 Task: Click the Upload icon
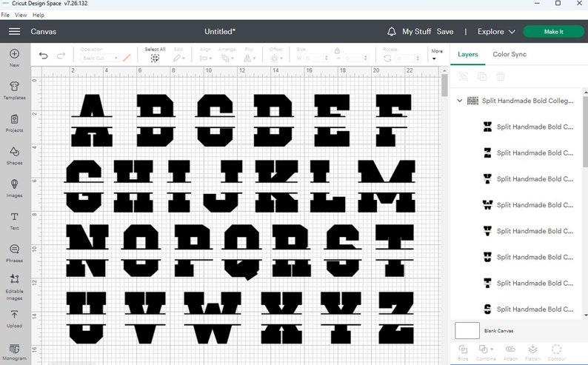[14, 314]
